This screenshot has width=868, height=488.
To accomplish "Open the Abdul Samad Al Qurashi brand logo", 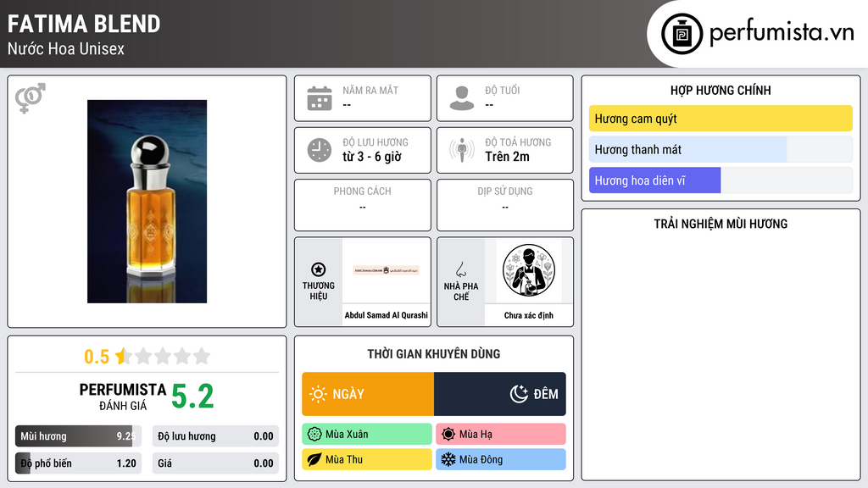I will (x=387, y=270).
